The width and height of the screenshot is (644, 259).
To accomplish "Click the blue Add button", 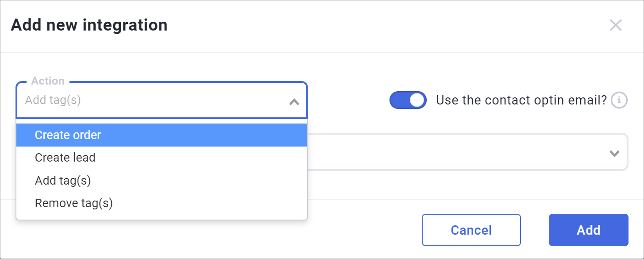I will click(588, 230).
